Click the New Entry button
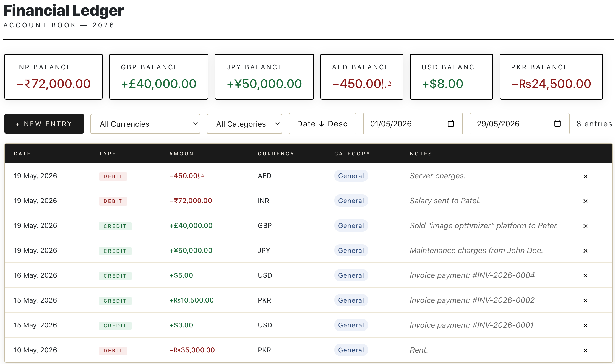The image size is (615, 364). (44, 124)
